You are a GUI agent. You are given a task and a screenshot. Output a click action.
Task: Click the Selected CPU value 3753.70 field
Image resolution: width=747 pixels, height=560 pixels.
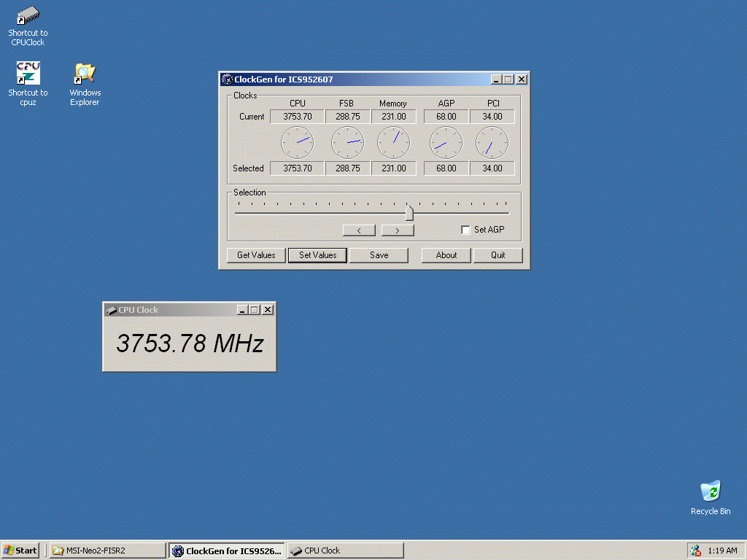[x=298, y=168]
